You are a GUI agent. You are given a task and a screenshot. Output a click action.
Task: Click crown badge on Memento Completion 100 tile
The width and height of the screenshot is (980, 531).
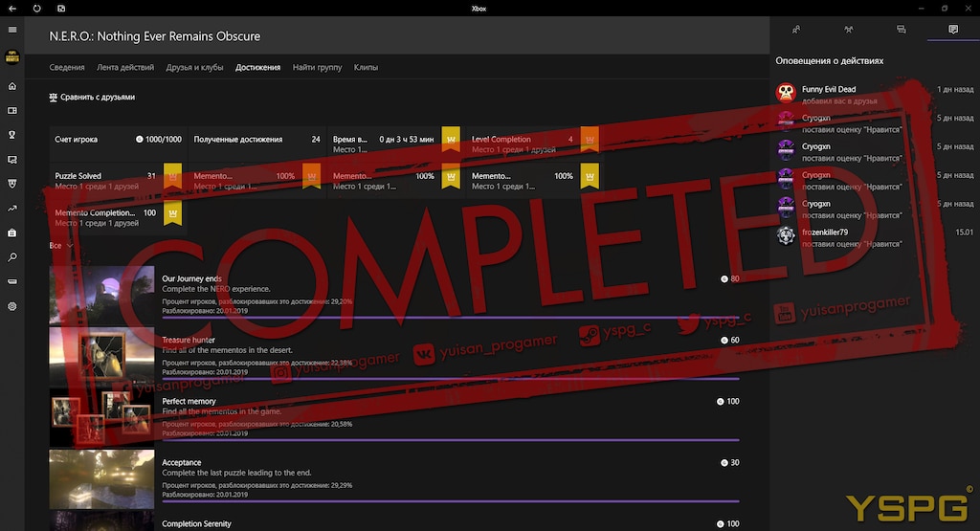point(172,213)
